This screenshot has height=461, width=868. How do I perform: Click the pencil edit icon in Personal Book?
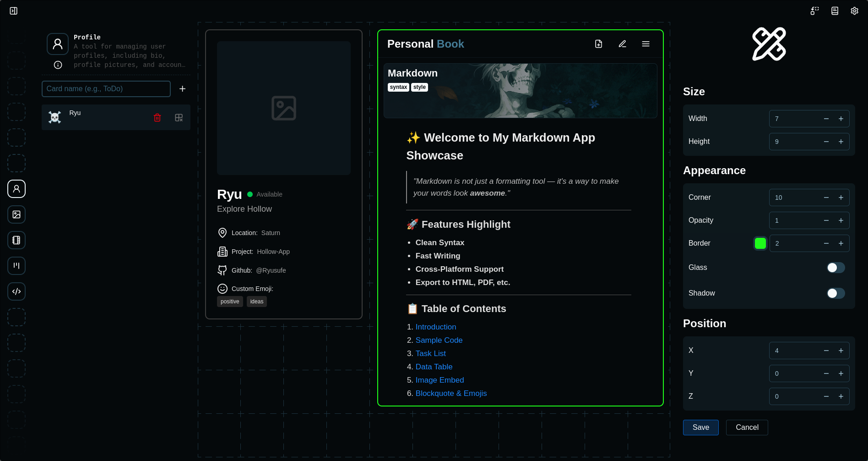pos(622,44)
